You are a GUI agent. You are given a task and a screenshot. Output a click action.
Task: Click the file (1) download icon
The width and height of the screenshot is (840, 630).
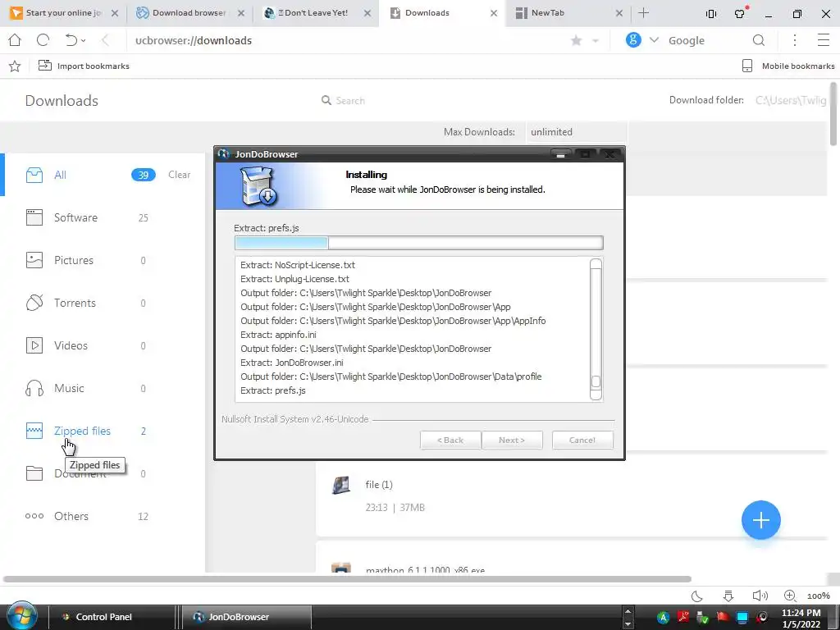[x=341, y=485]
